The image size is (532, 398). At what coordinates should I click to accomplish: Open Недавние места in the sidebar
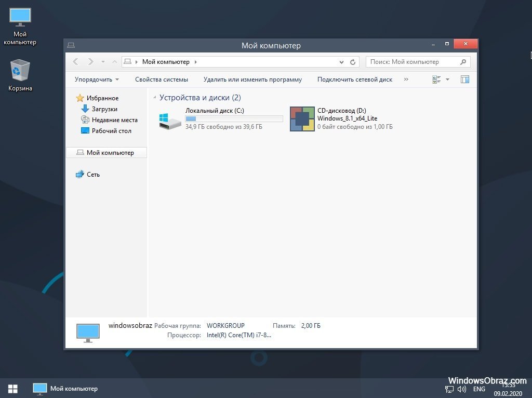tap(115, 120)
